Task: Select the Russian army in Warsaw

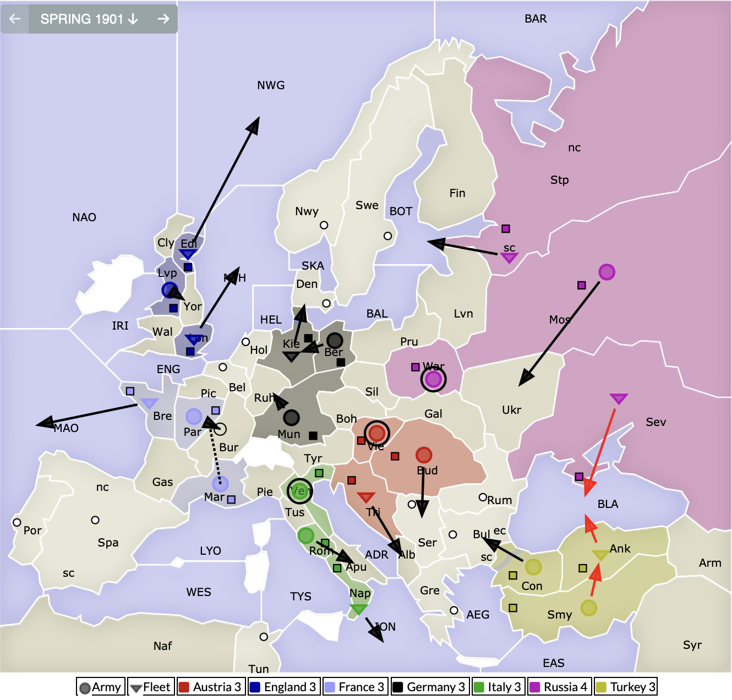Action: click(x=434, y=379)
